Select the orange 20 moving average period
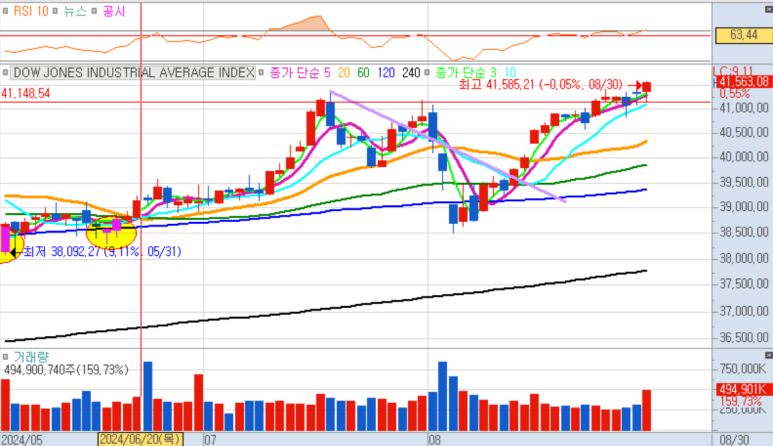The height and width of the screenshot is (446, 773). click(x=344, y=72)
